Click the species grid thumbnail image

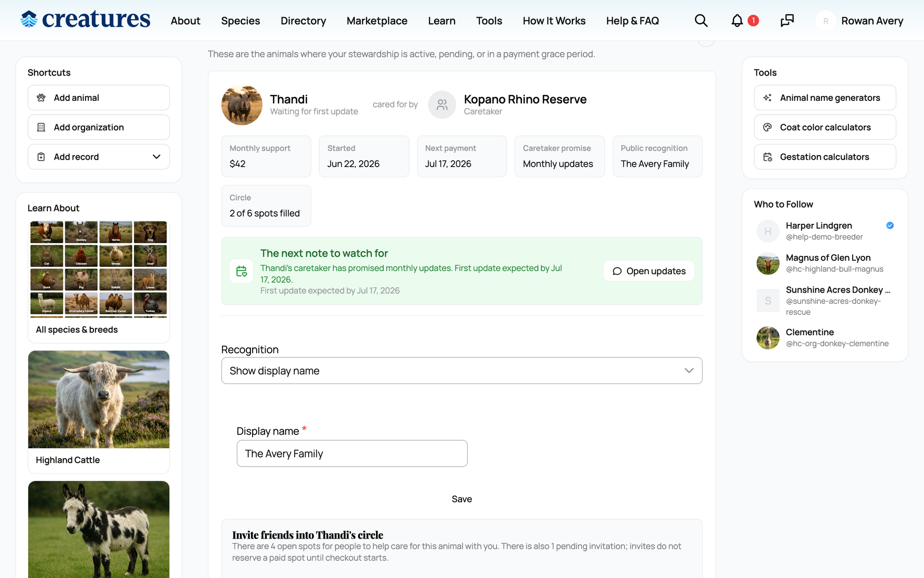[99, 269]
